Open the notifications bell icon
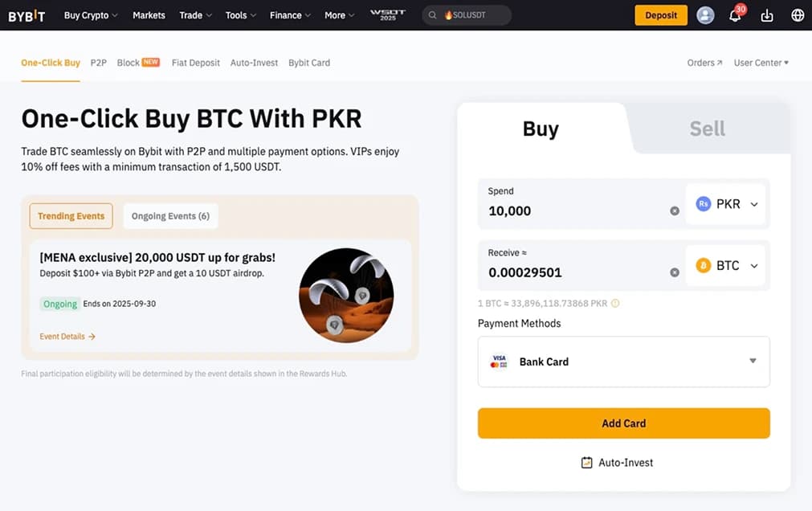 (x=733, y=14)
